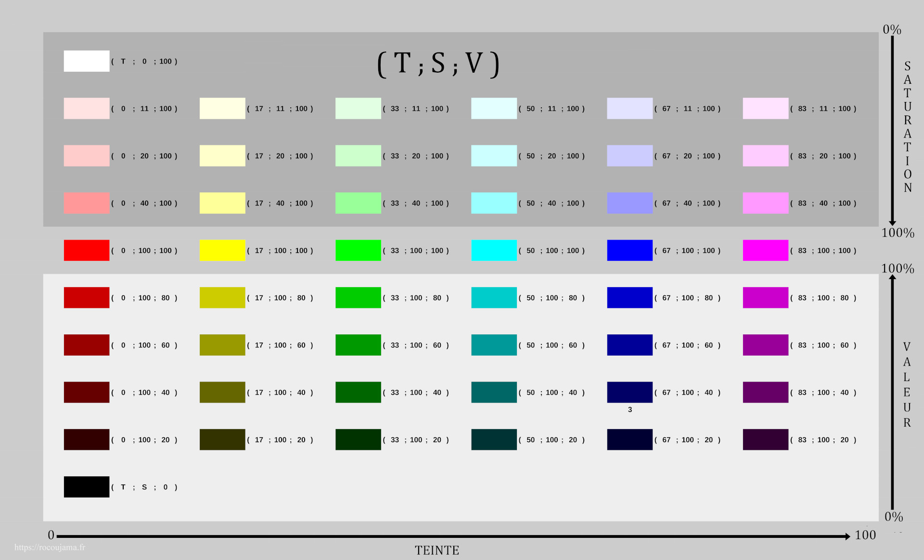Select the pure blue (67;100;100) swatch
924x560 pixels.
click(629, 250)
